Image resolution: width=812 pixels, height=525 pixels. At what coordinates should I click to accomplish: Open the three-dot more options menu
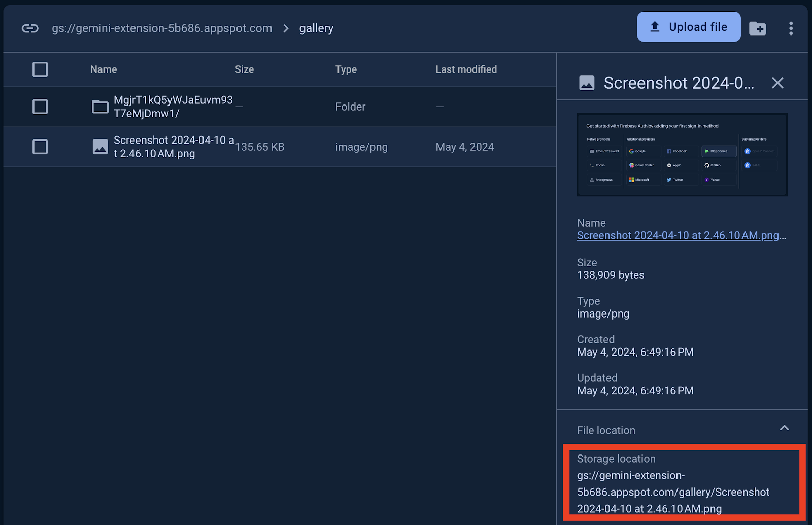[x=791, y=28]
